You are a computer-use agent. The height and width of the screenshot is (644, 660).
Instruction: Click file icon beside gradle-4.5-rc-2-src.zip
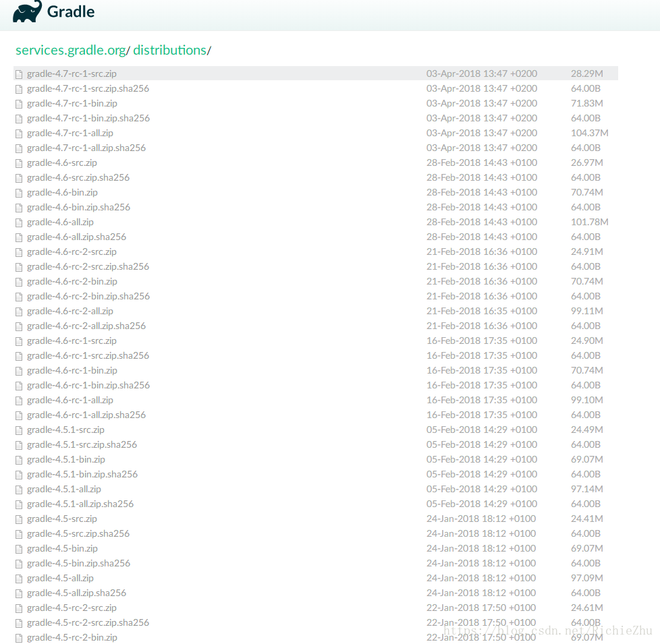coord(19,608)
